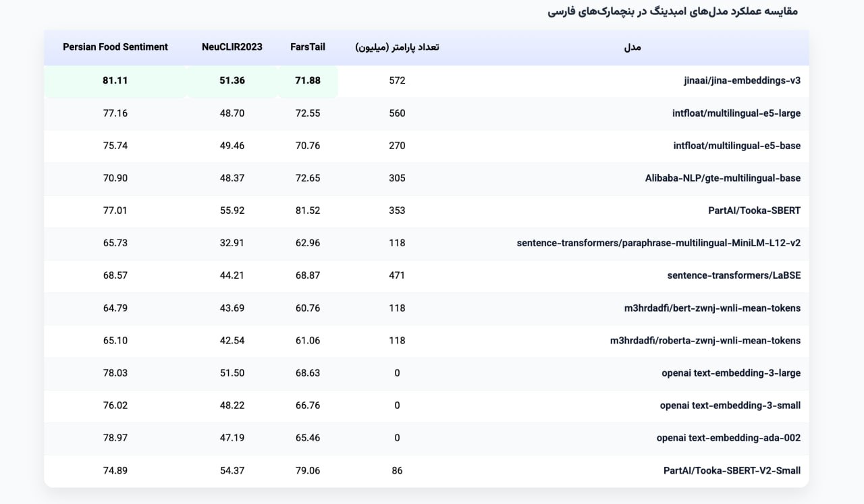Open the sentence-transformers/LaBSE model entry
The height and width of the screenshot is (504, 864).
[734, 275]
